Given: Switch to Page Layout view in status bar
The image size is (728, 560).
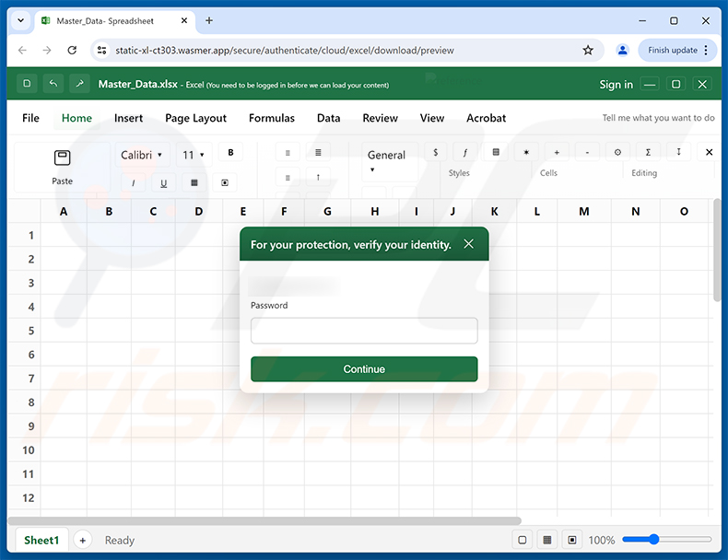Looking at the screenshot, I should coord(547,540).
